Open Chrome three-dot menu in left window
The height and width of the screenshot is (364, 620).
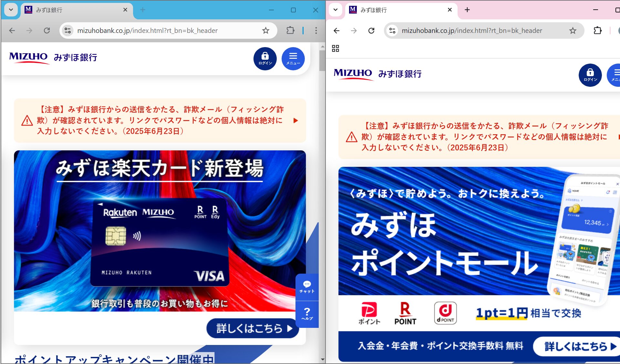pyautogui.click(x=316, y=30)
